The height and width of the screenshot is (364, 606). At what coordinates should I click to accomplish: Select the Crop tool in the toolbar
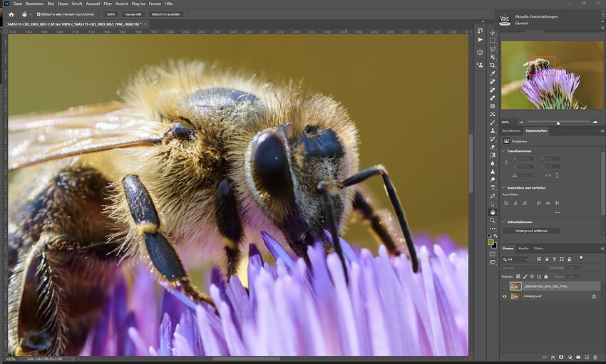[493, 66]
